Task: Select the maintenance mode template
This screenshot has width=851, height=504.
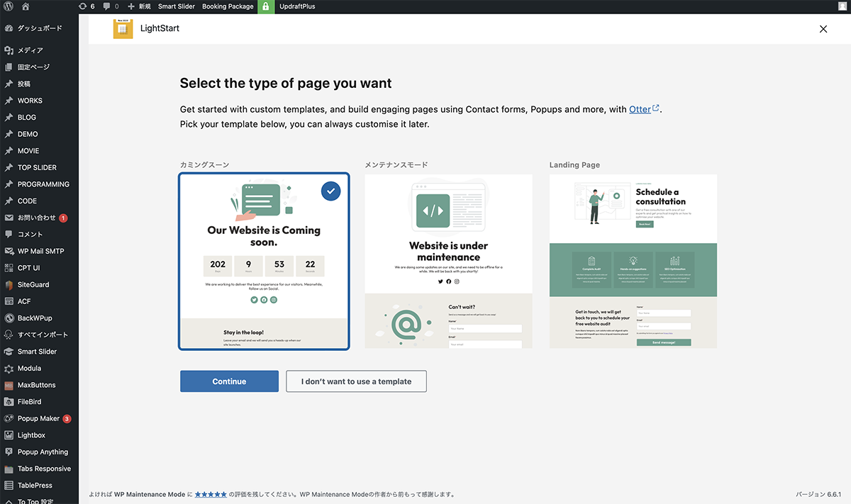Action: (x=448, y=261)
